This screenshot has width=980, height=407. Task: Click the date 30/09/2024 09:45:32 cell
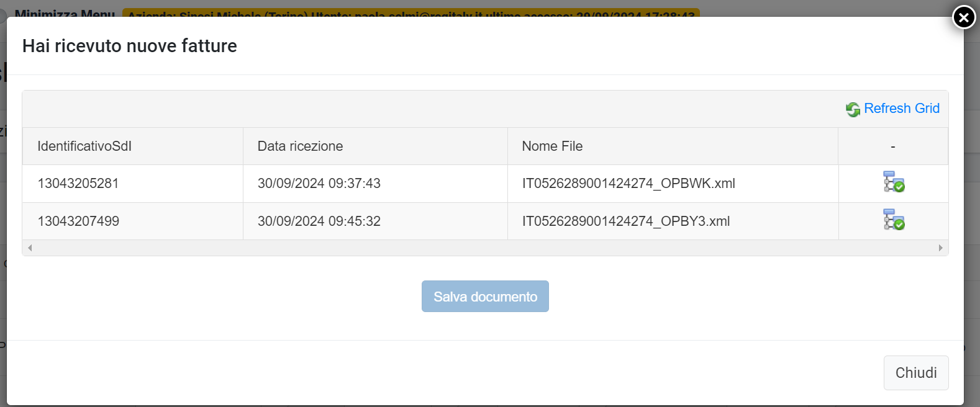coord(319,221)
